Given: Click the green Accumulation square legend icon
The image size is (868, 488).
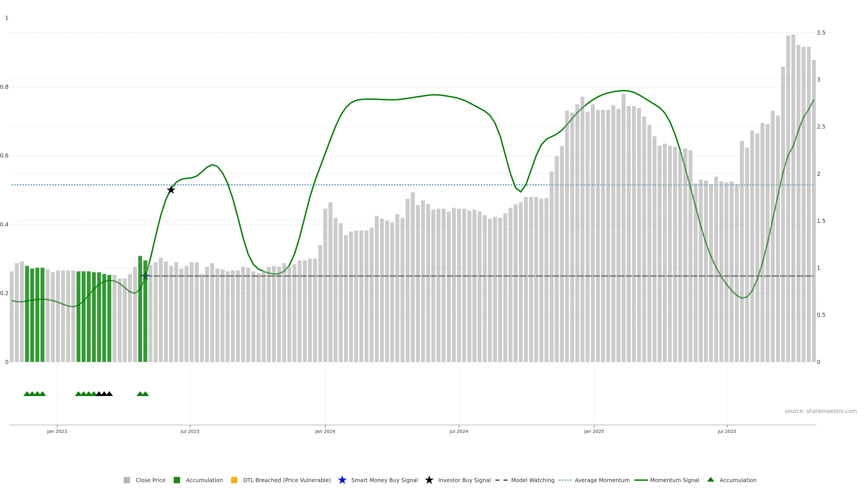Looking at the screenshot, I should point(177,480).
